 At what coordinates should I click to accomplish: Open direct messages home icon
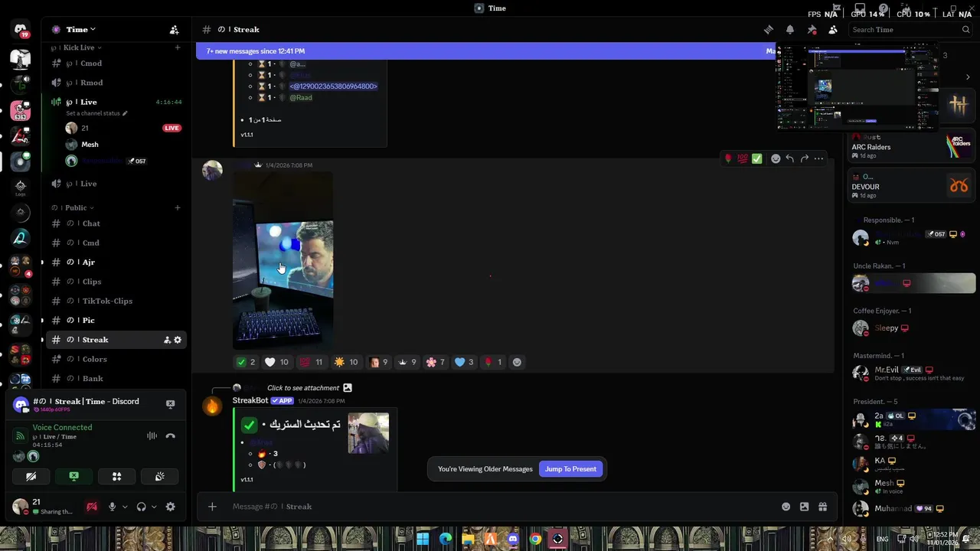click(21, 31)
